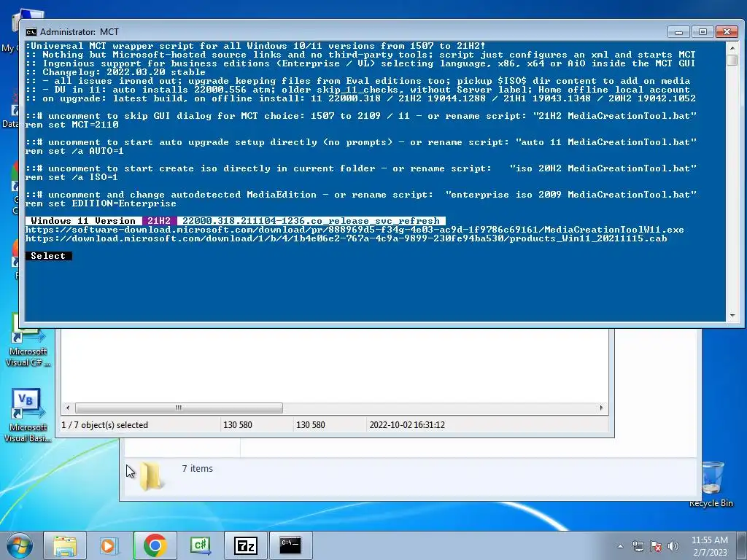This screenshot has height=560, width=747.
Task: Click the folder icon in Explorer details pane
Action: 151,475
